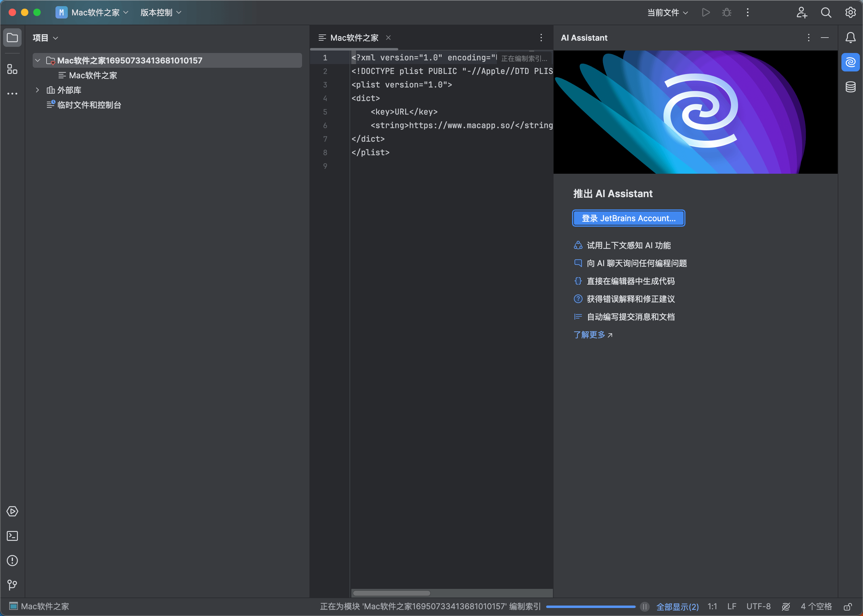Click the editor horizontal scrollbar

[x=391, y=593]
